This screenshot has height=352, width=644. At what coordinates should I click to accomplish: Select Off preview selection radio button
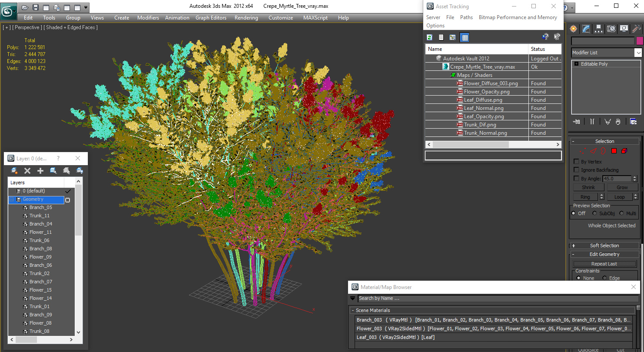(x=574, y=213)
